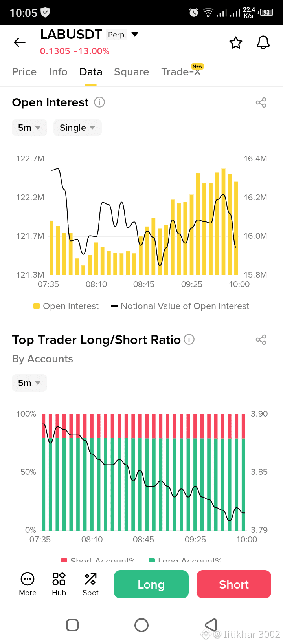The height and width of the screenshot is (644, 283).
Task: Expand the LABUSDT pair selector arrow
Action: coord(135,34)
